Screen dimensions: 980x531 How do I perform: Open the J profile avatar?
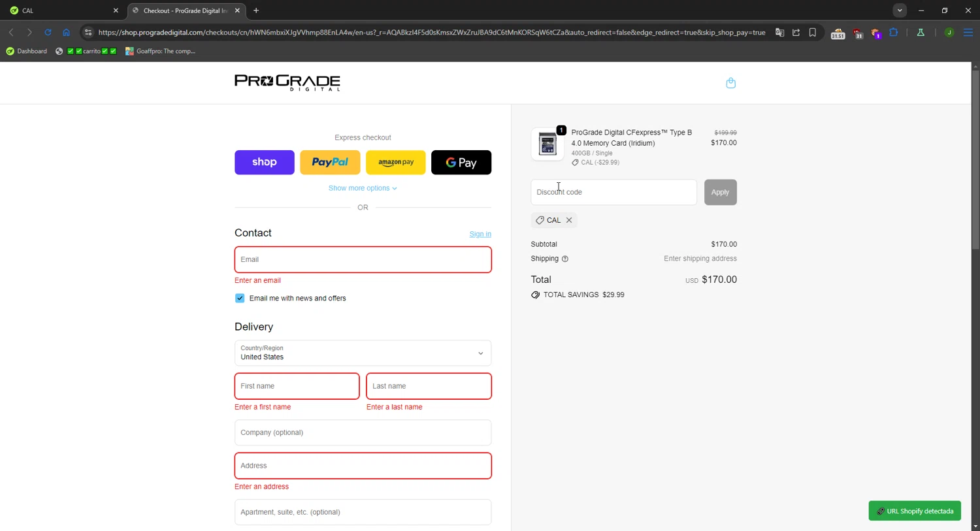coord(949,32)
